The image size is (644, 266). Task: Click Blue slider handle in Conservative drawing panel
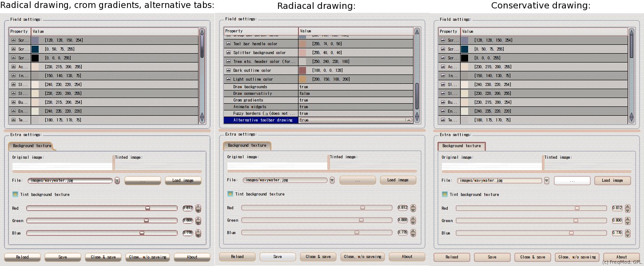click(x=572, y=233)
